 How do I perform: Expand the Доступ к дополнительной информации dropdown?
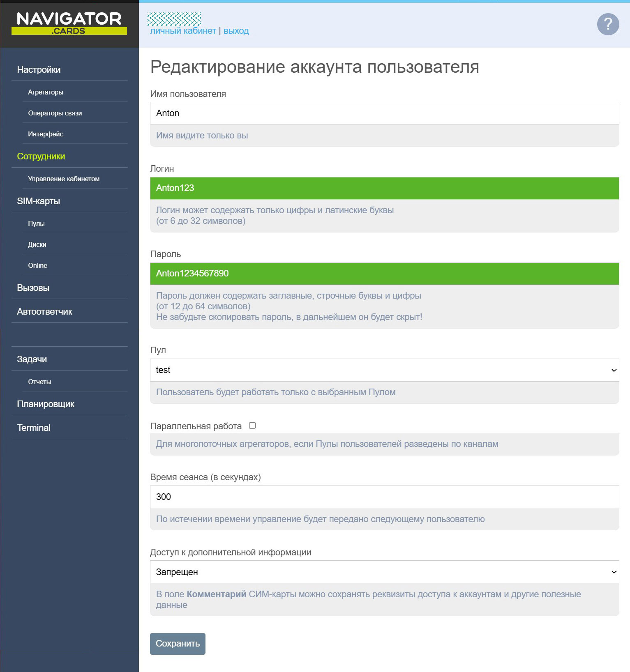click(x=384, y=572)
